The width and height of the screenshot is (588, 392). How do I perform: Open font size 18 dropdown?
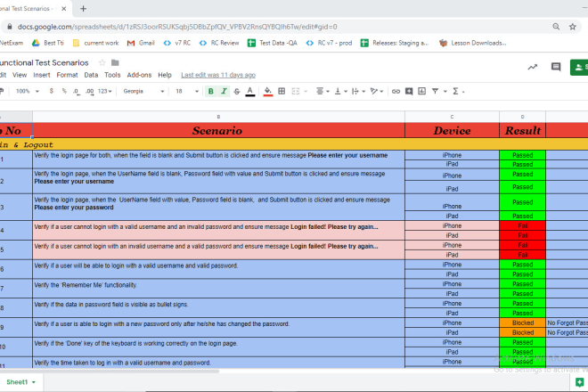[x=187, y=91]
